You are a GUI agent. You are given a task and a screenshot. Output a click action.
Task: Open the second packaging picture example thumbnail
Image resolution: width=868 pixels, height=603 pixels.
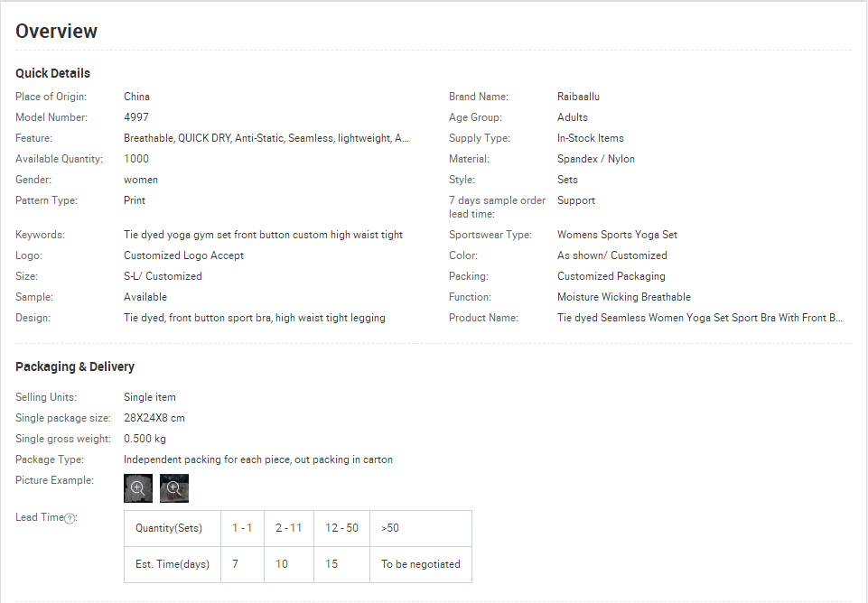[x=173, y=488]
